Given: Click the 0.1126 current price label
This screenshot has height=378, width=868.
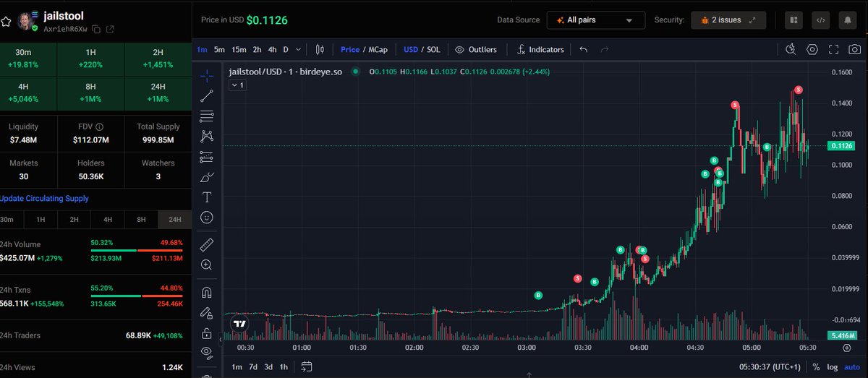Looking at the screenshot, I should [x=842, y=146].
